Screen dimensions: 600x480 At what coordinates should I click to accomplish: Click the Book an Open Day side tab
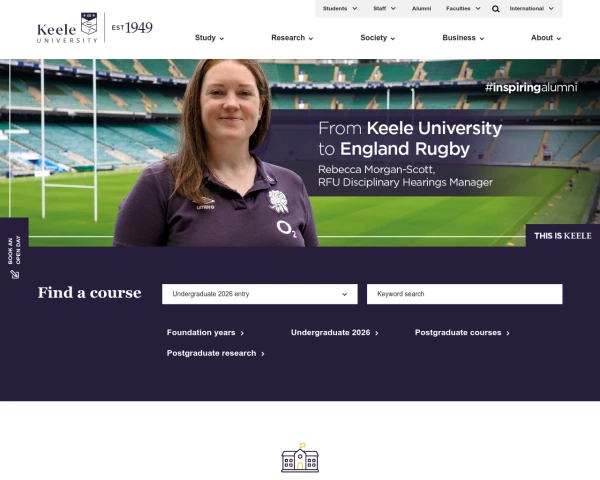point(14,250)
